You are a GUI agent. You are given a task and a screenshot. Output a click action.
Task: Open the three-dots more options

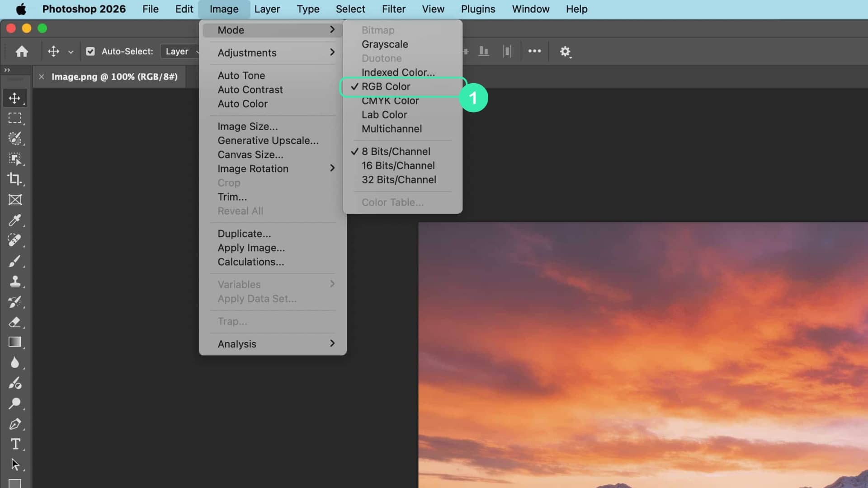point(534,51)
